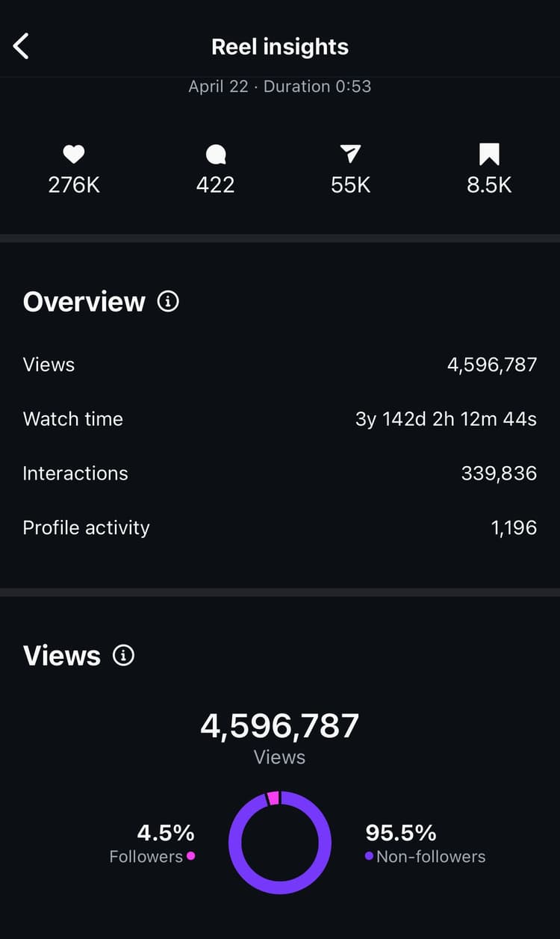Open the Views section info icon
The image size is (560, 939).
coord(123,655)
